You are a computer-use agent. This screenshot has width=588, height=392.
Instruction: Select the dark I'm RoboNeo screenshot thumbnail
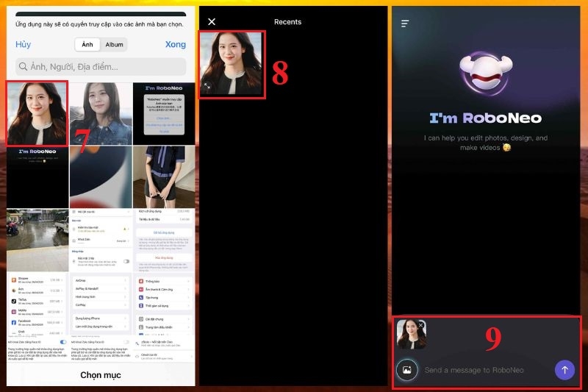click(37, 177)
